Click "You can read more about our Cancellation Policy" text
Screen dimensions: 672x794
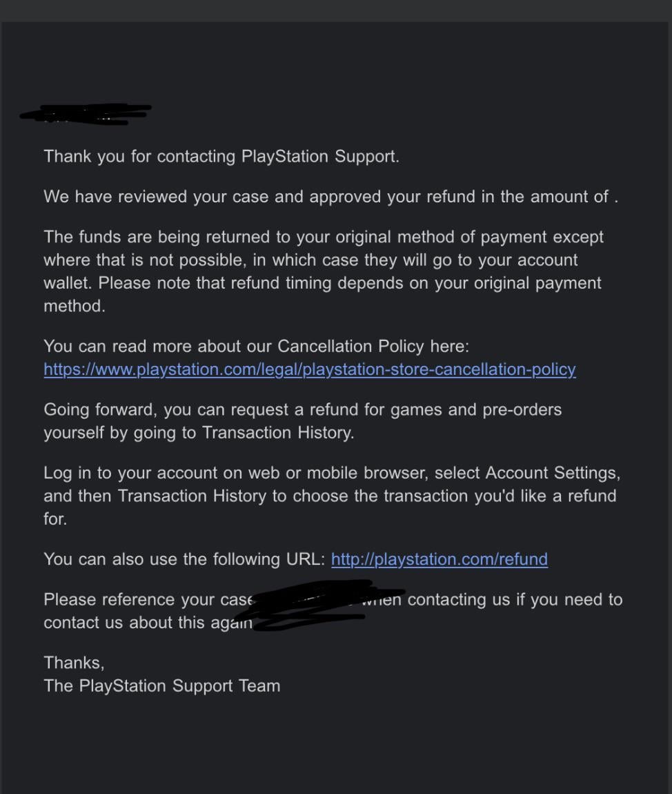coord(256,346)
